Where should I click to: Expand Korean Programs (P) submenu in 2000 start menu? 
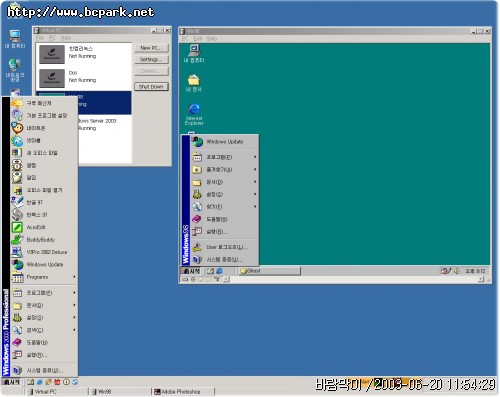click(44, 293)
